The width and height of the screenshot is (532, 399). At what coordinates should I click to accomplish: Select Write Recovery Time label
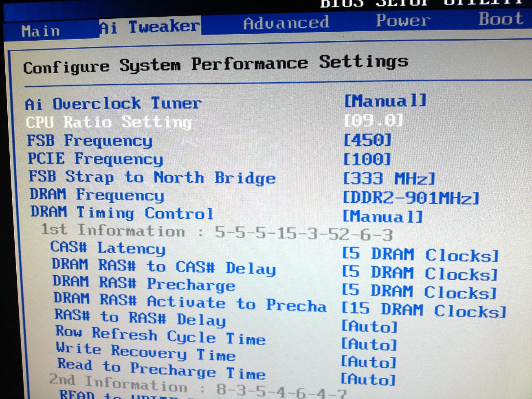point(146,351)
